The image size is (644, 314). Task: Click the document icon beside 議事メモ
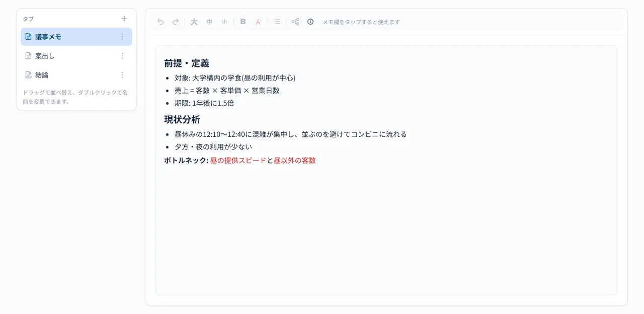tap(29, 37)
